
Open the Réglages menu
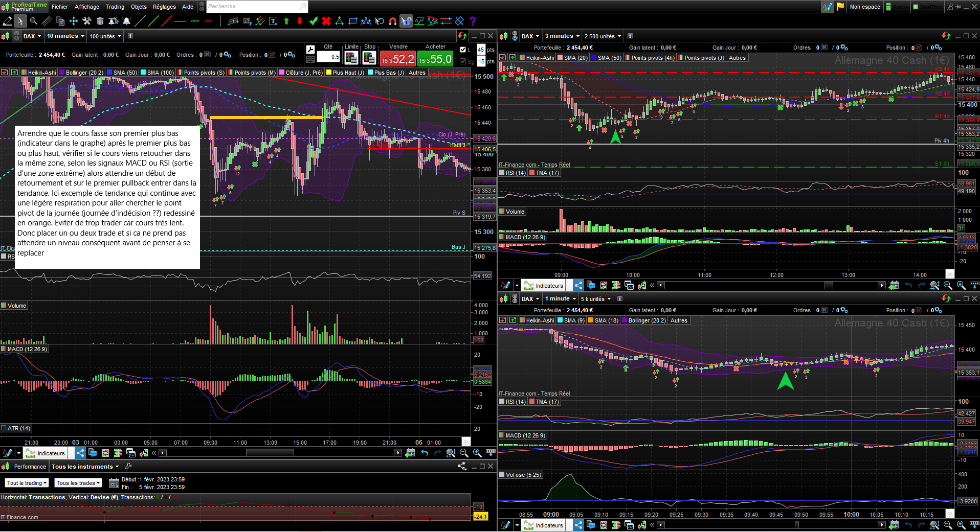pyautogui.click(x=164, y=7)
